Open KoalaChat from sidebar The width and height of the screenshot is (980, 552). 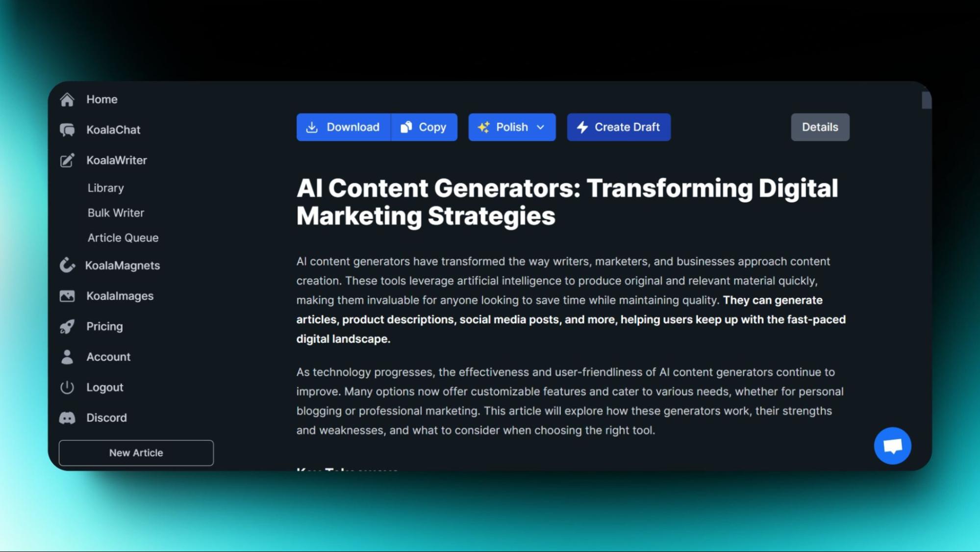[x=113, y=130]
